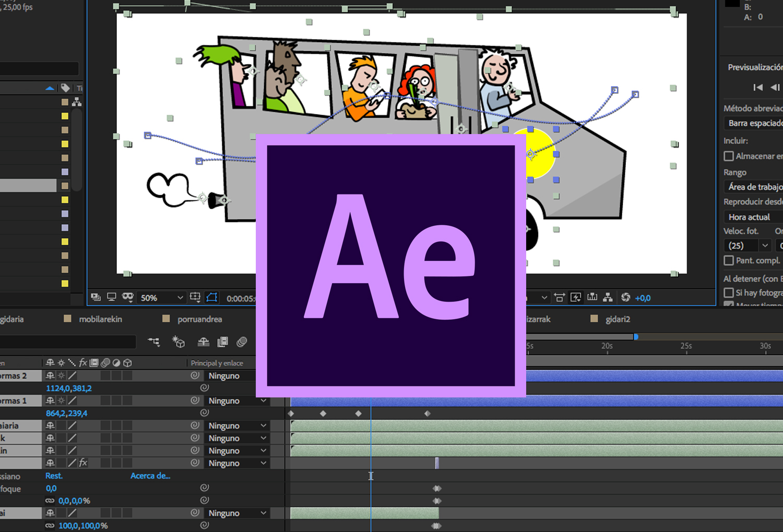The image size is (783, 532).
Task: Click the 1124,0,381,2 position value
Action: (x=68, y=388)
